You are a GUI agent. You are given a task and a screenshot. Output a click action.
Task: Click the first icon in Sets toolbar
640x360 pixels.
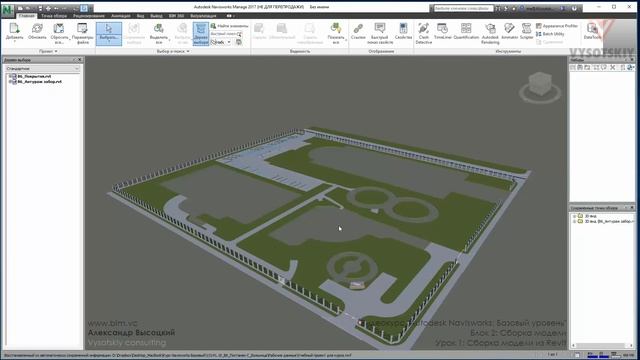(573, 67)
